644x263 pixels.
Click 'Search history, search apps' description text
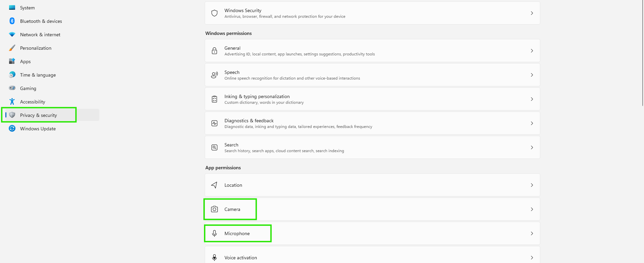point(284,151)
